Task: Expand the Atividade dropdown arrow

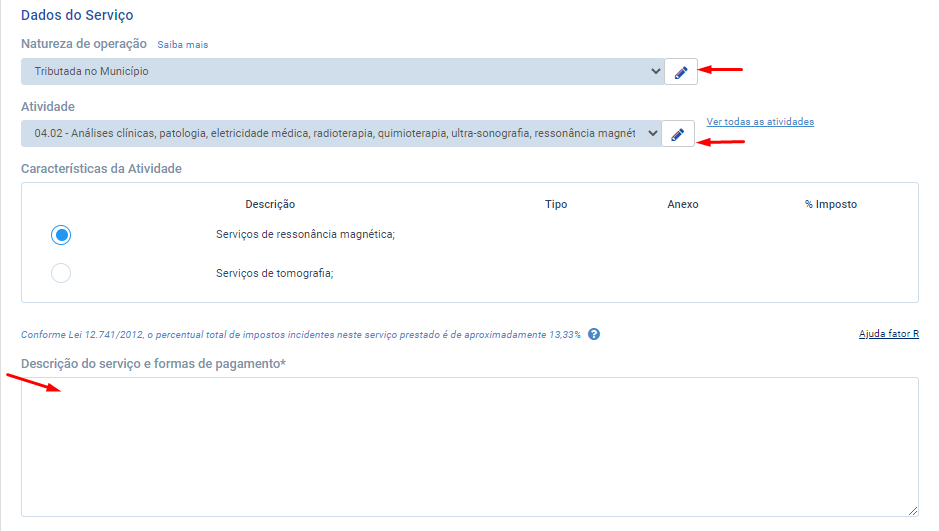Action: click(652, 133)
